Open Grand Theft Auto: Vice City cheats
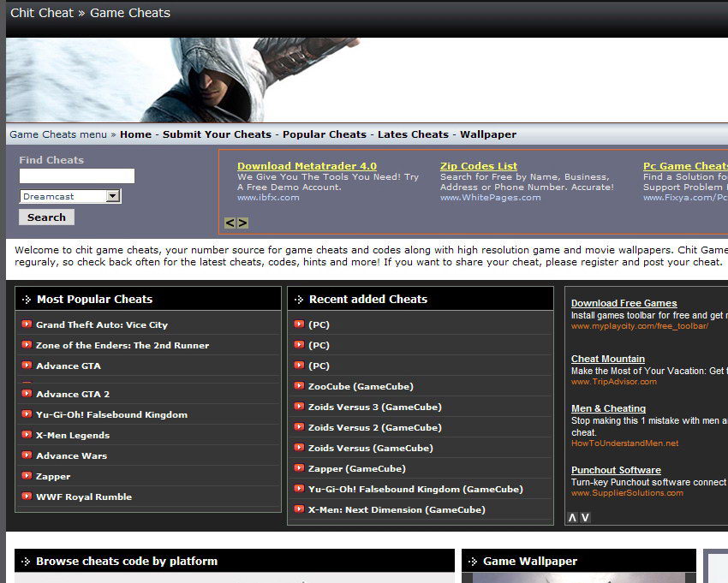The height and width of the screenshot is (583, 728). [102, 325]
